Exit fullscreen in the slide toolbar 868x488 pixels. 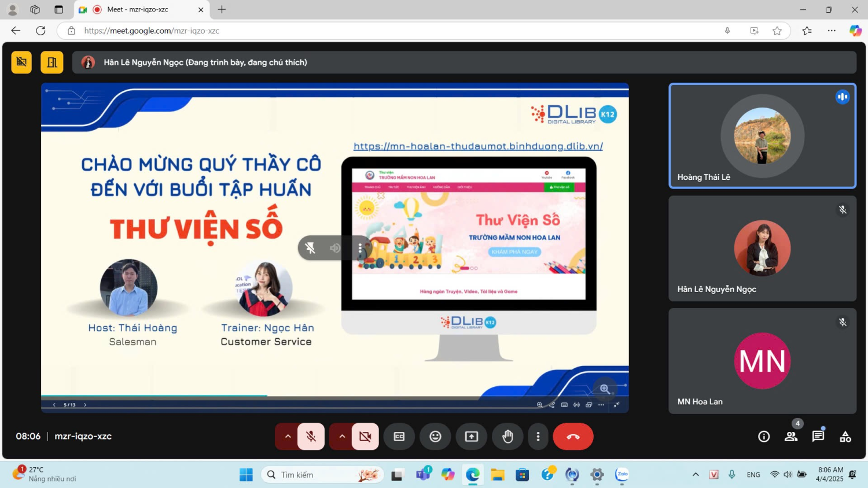click(x=616, y=405)
